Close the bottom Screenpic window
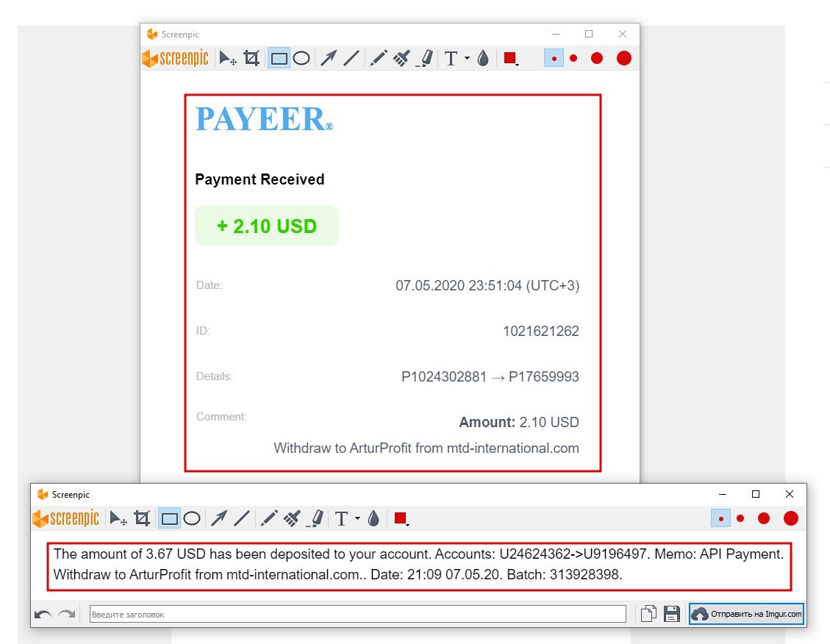Image resolution: width=830 pixels, height=644 pixels. [x=790, y=494]
